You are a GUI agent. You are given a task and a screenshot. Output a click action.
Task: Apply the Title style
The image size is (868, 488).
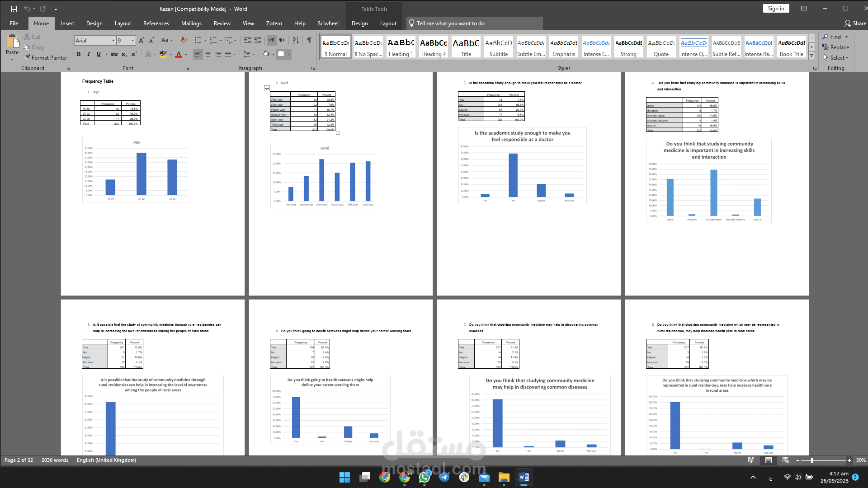(x=466, y=47)
